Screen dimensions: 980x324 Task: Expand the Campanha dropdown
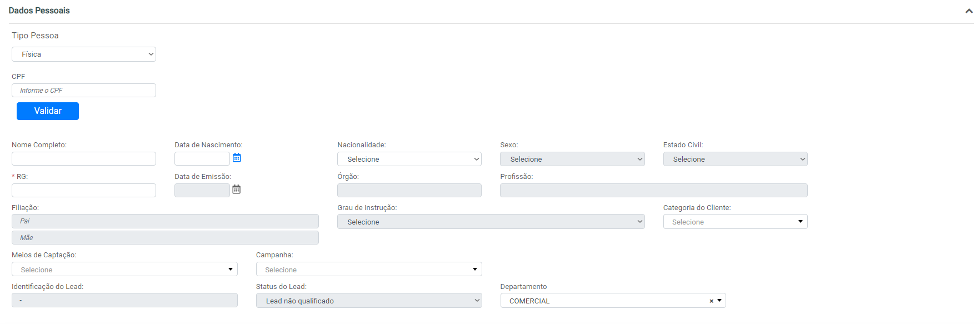pos(368,270)
